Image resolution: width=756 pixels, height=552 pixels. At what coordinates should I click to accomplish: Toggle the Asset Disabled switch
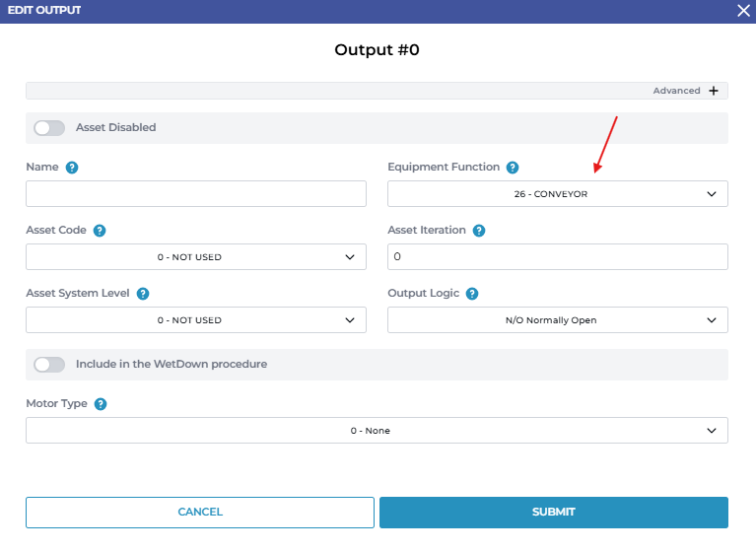click(49, 128)
